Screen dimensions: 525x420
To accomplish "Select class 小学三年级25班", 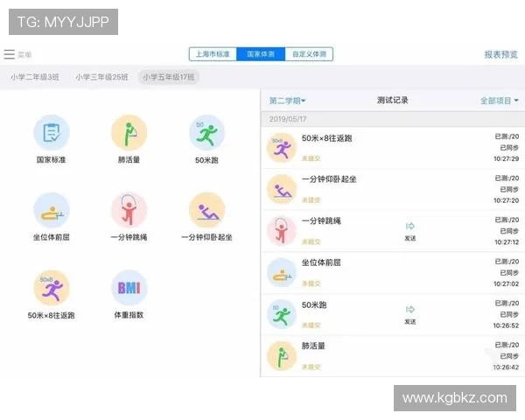I will point(101,77).
